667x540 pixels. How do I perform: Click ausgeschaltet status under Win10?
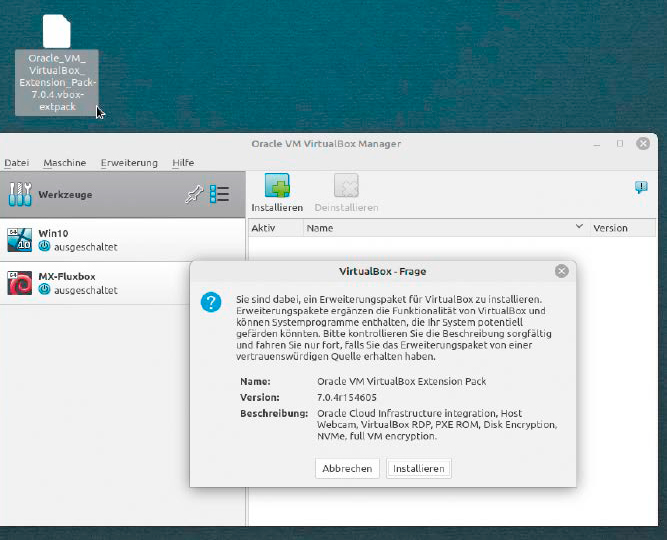[x=86, y=247]
